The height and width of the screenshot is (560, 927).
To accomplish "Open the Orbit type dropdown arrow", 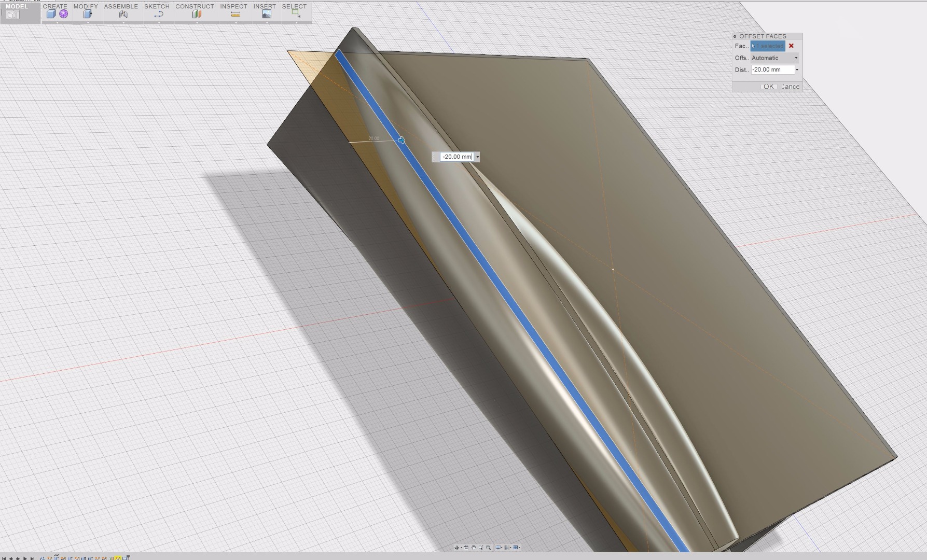I will [x=461, y=548].
